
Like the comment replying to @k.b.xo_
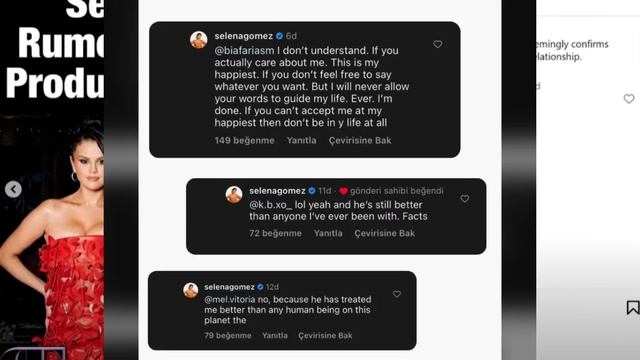(x=464, y=198)
